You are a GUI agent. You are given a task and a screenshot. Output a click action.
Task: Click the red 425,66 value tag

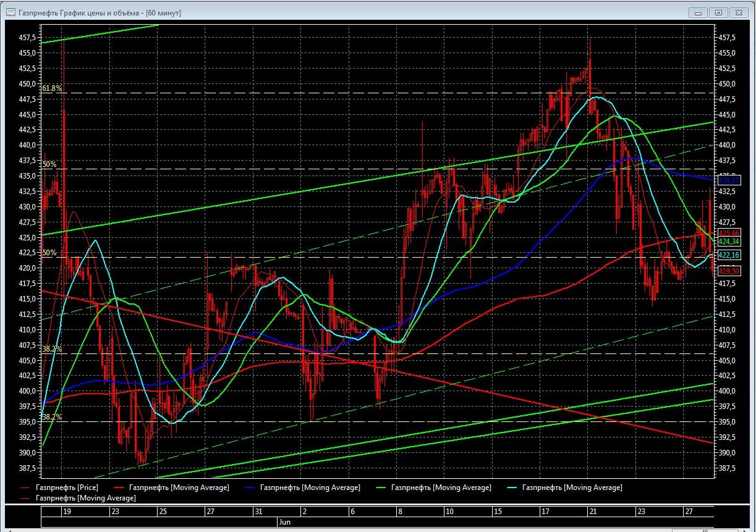click(729, 233)
